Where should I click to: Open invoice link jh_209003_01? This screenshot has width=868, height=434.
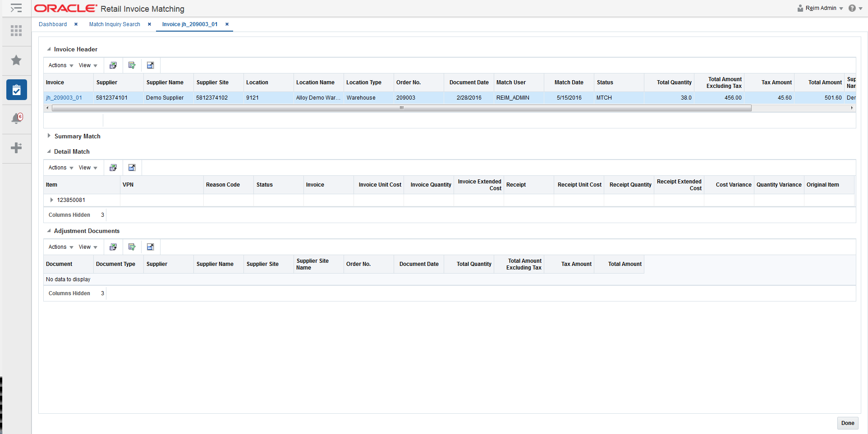(x=64, y=97)
